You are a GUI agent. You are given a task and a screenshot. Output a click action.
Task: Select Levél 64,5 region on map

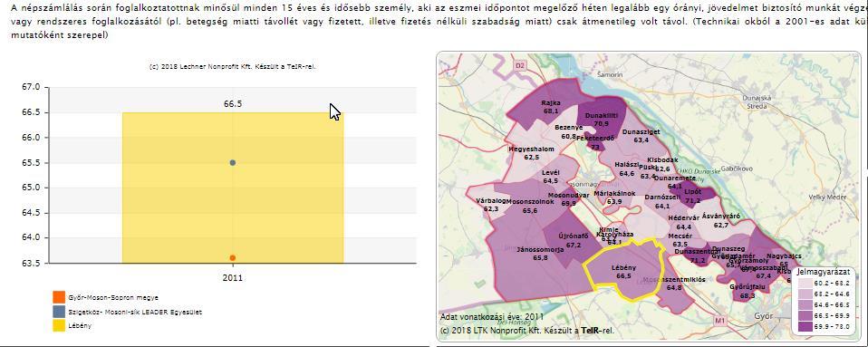click(551, 177)
